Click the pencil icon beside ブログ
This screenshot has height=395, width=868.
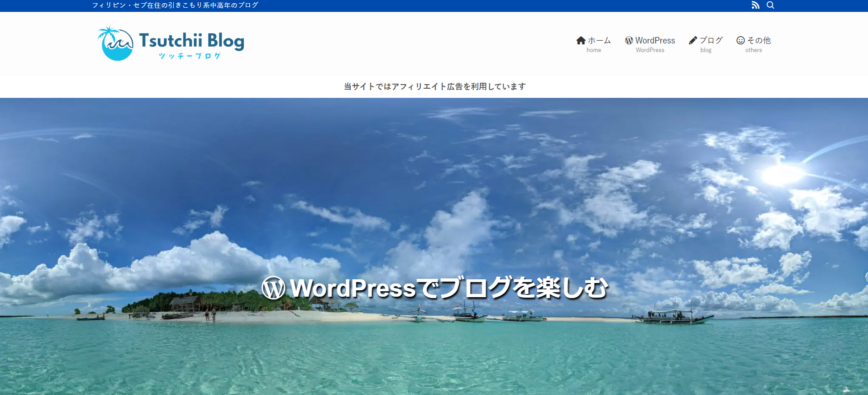pos(693,40)
